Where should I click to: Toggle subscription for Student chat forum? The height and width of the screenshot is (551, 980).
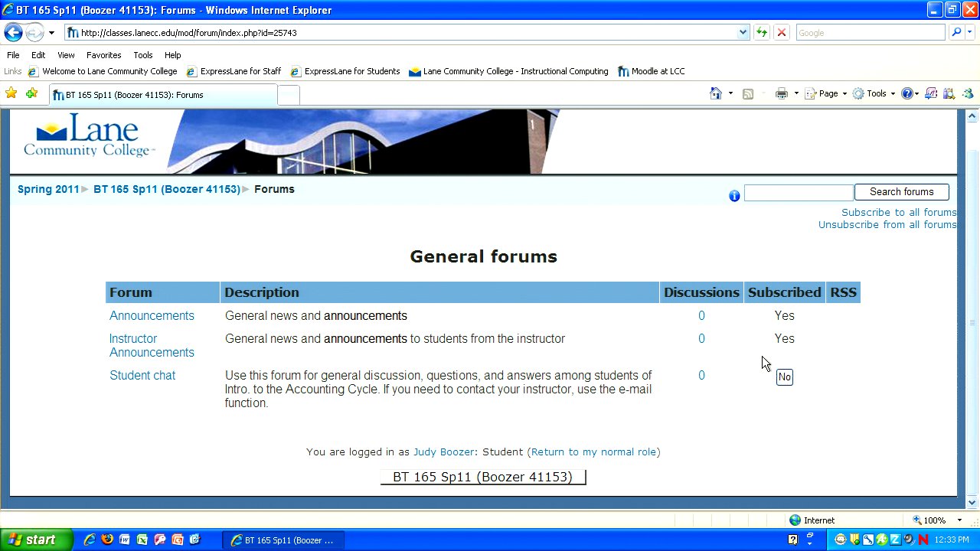coord(784,377)
